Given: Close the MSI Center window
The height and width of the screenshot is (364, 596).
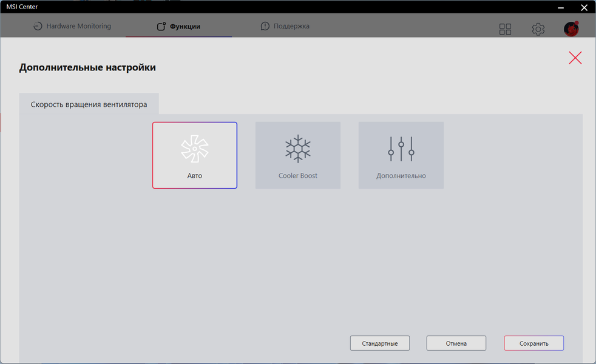Looking at the screenshot, I should [584, 7].
